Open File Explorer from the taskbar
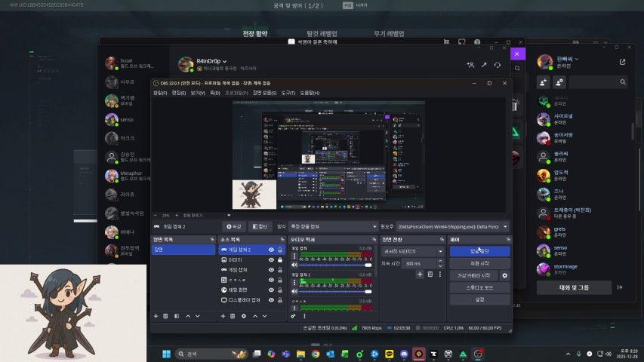 click(300, 354)
